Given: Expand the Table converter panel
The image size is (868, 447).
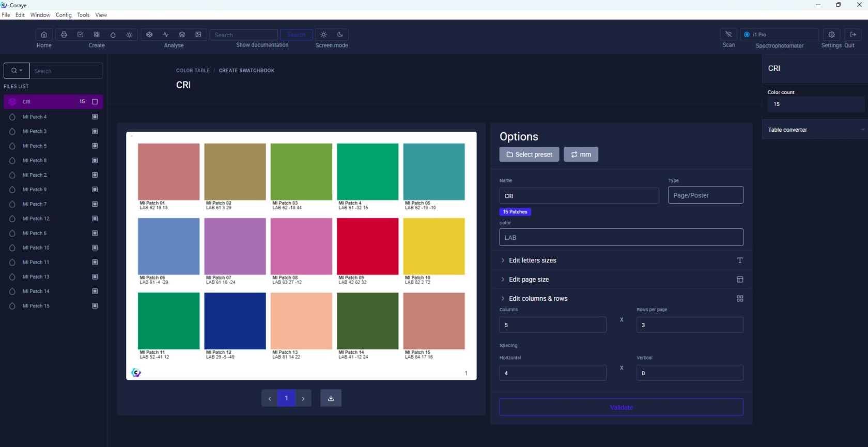Looking at the screenshot, I should [815, 130].
